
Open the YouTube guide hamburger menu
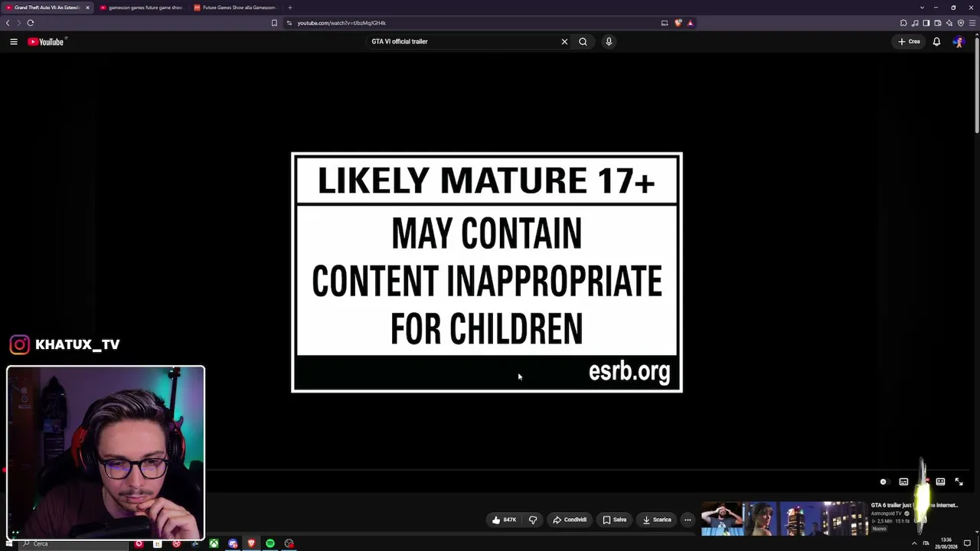(14, 41)
